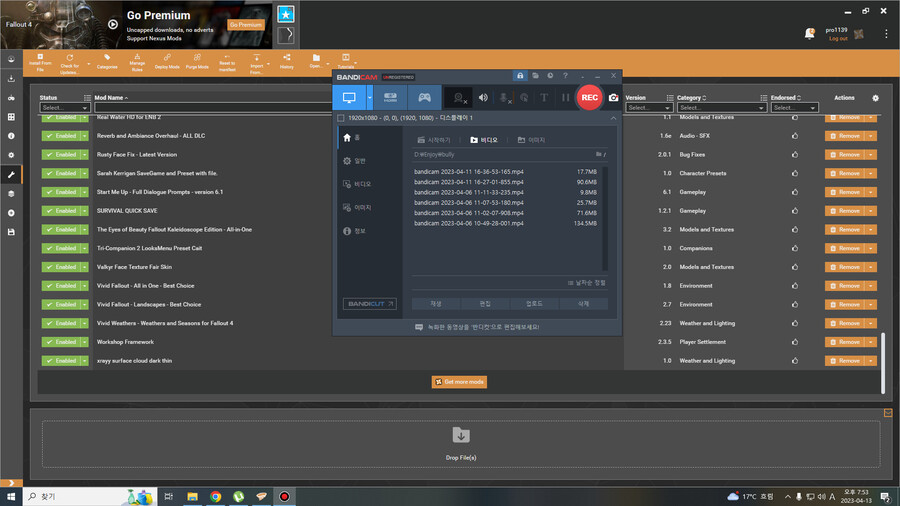Click the Get more mods button
900x506 pixels.
(459, 382)
